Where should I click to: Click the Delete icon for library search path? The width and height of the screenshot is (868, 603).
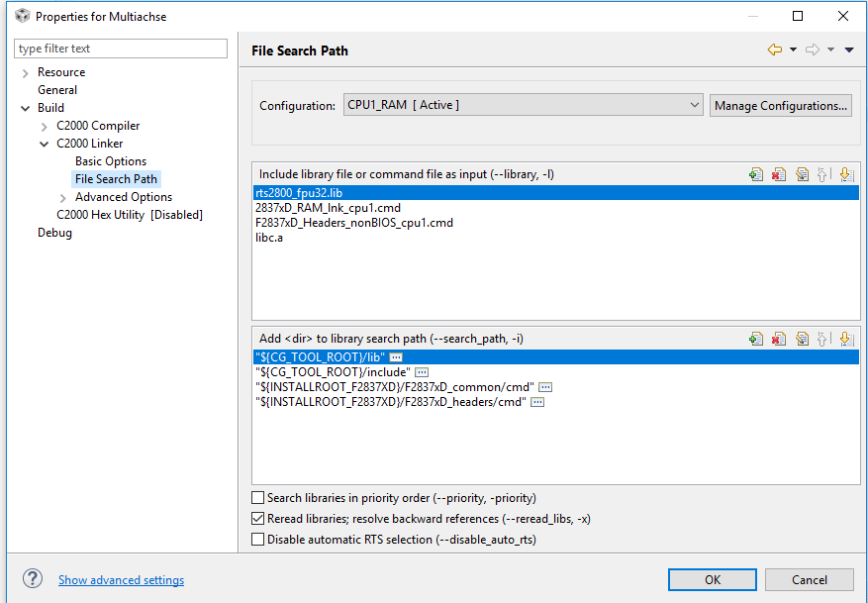[x=779, y=340]
